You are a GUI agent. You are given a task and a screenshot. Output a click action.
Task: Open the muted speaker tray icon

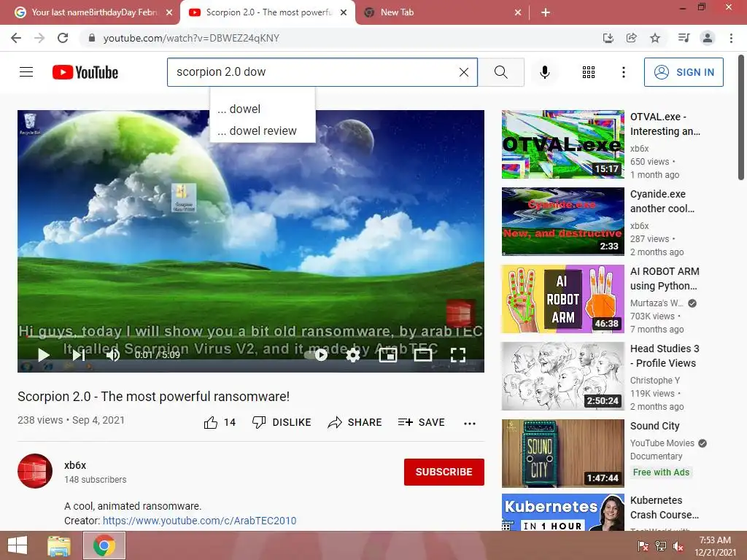(x=678, y=546)
